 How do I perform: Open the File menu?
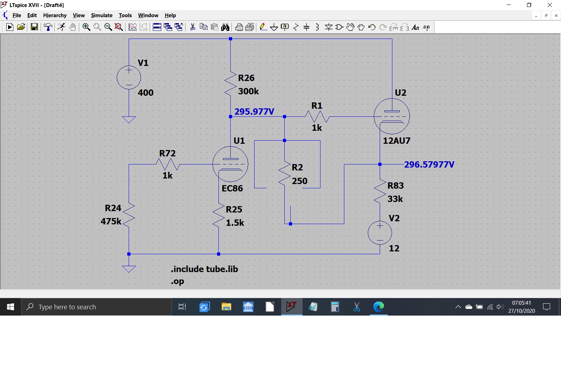(x=17, y=15)
